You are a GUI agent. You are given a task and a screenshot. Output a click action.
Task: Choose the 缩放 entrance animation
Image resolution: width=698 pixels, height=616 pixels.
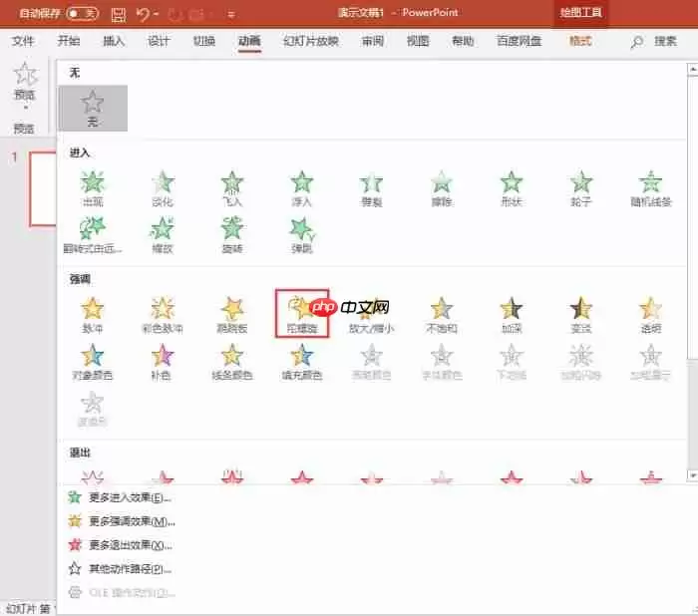click(163, 235)
